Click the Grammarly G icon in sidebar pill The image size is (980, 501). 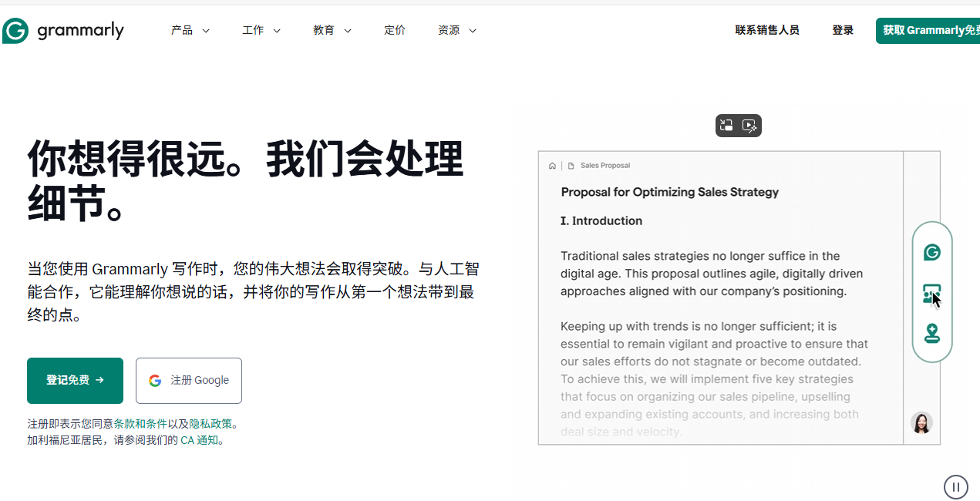coord(932,252)
